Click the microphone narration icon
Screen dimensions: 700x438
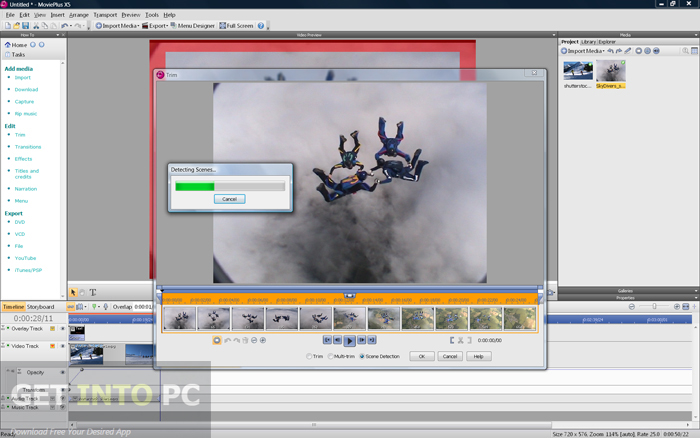pyautogui.click(x=106, y=307)
